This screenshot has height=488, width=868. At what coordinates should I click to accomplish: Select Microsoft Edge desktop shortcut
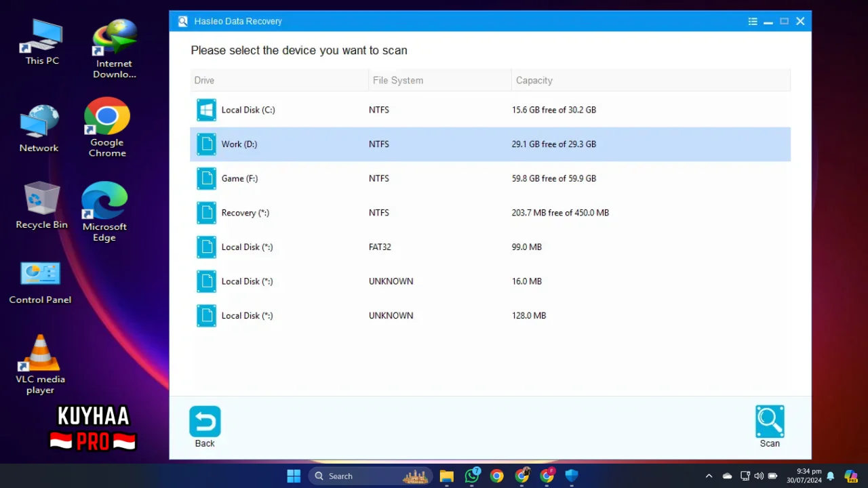[x=104, y=211]
